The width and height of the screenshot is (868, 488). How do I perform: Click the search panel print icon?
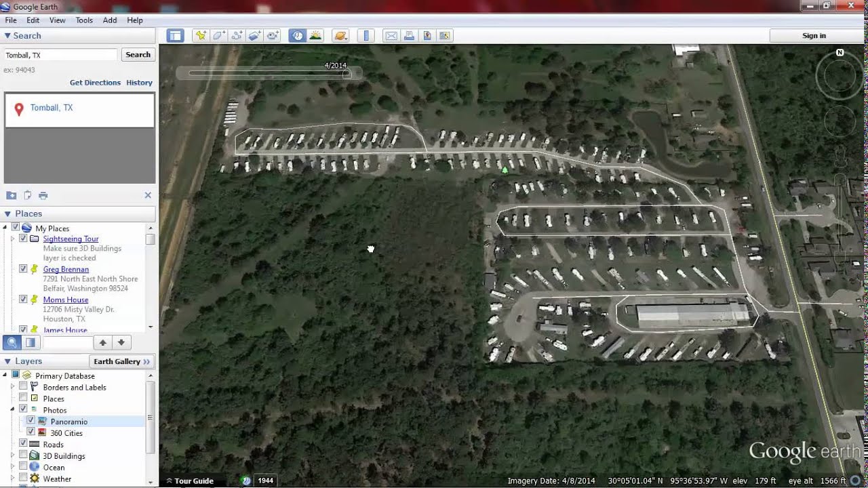coord(43,195)
